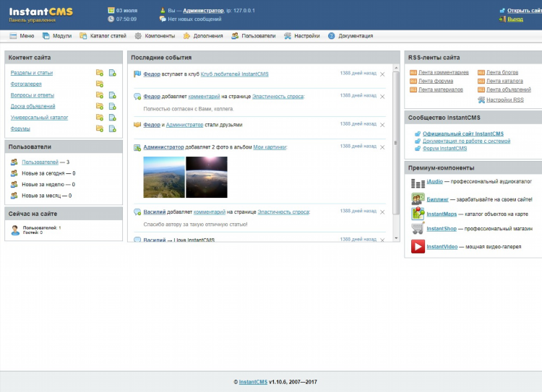Open the Мои картинки album link
This screenshot has height=392, width=542.
click(x=270, y=147)
